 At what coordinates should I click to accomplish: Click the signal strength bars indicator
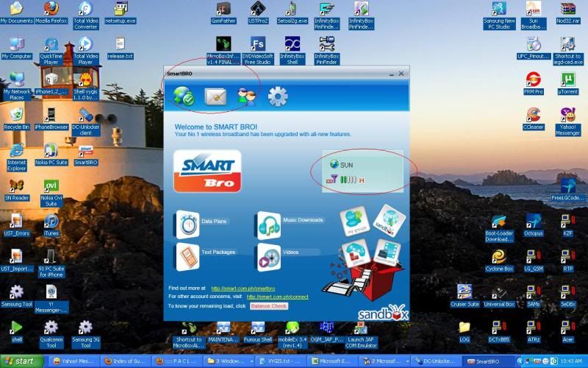click(348, 180)
